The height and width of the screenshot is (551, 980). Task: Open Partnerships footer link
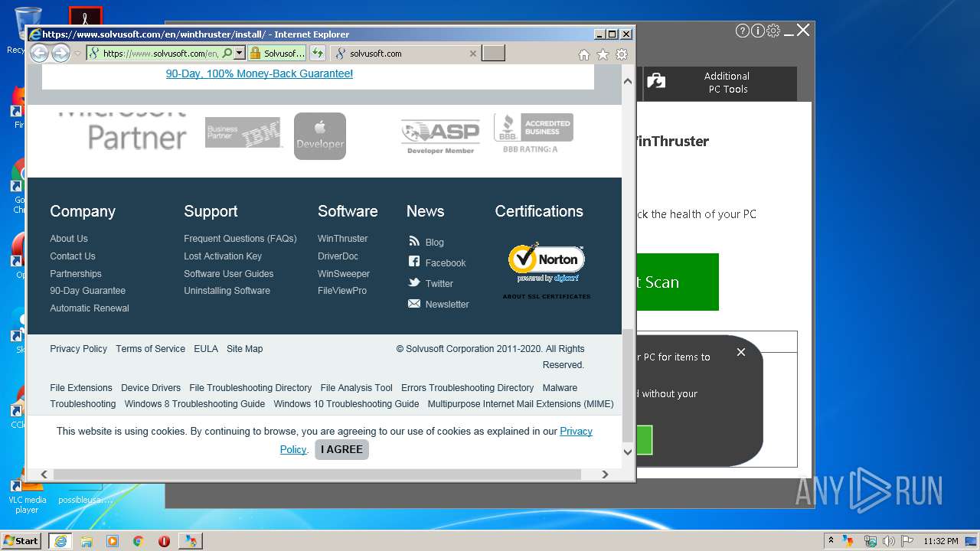coord(76,274)
